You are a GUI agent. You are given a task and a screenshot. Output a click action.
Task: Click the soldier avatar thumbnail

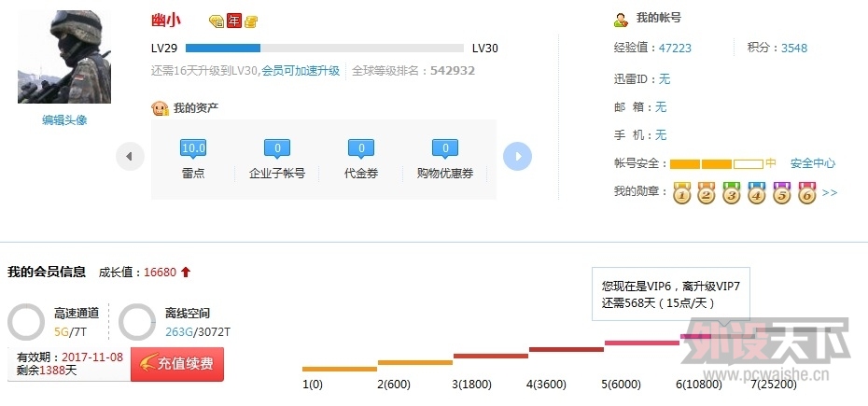tap(64, 57)
